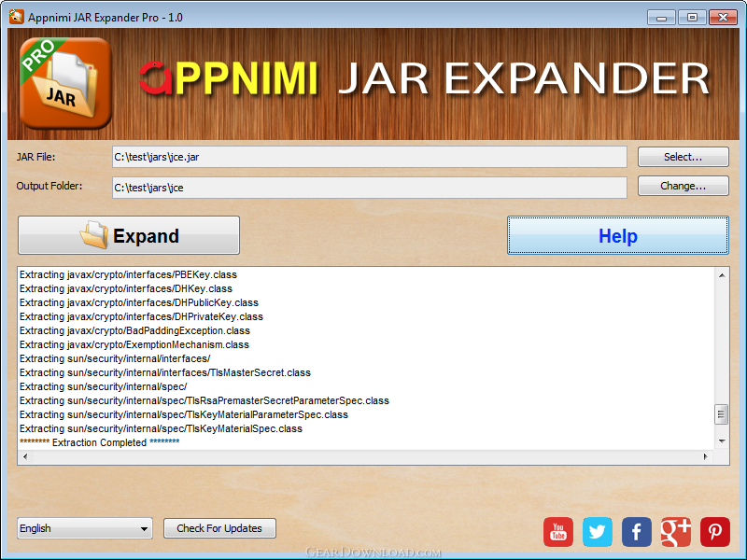The height and width of the screenshot is (560, 747).
Task: Click the log's vertical scrollbar up arrow
Action: 722,275
